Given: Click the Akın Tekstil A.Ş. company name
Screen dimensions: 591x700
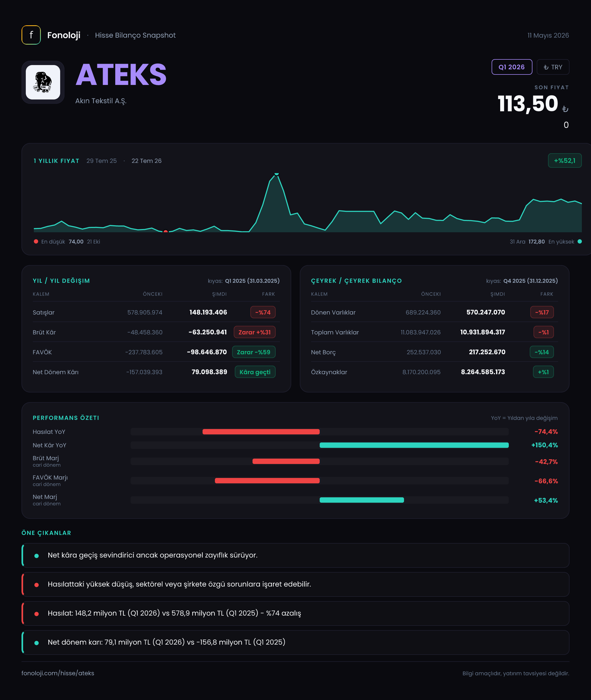Looking at the screenshot, I should (101, 101).
